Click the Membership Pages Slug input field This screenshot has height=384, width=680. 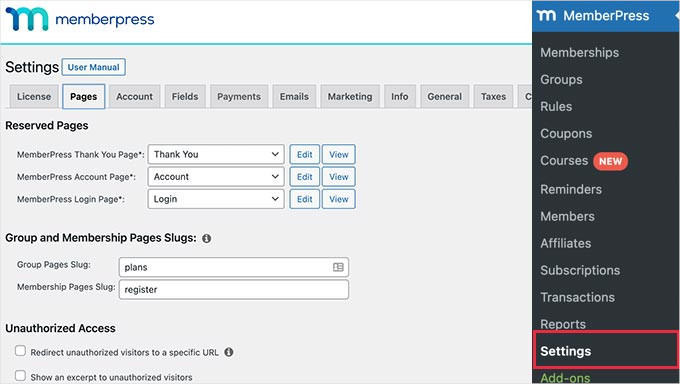pyautogui.click(x=234, y=289)
